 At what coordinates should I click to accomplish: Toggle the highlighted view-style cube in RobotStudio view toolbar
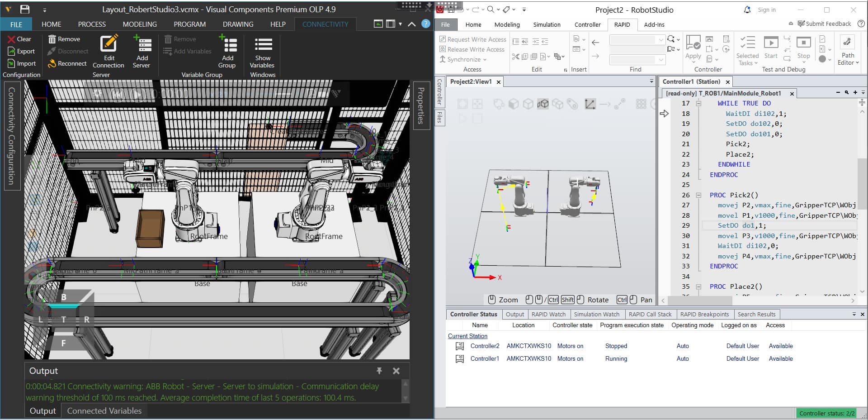[x=543, y=104]
